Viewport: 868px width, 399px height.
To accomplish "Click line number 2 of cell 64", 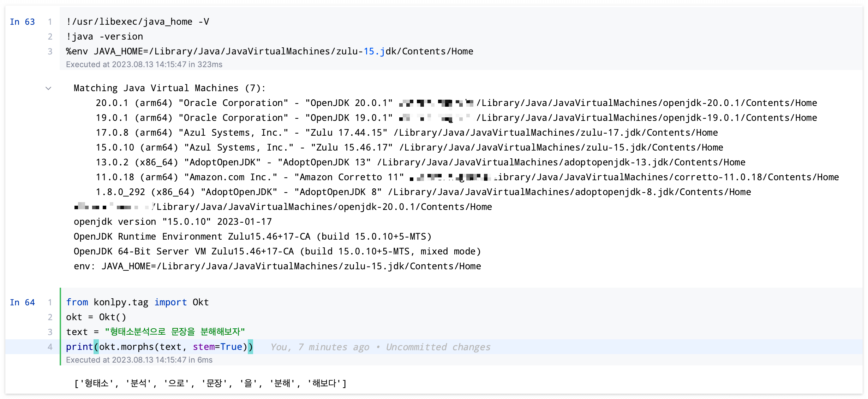I will coord(50,317).
